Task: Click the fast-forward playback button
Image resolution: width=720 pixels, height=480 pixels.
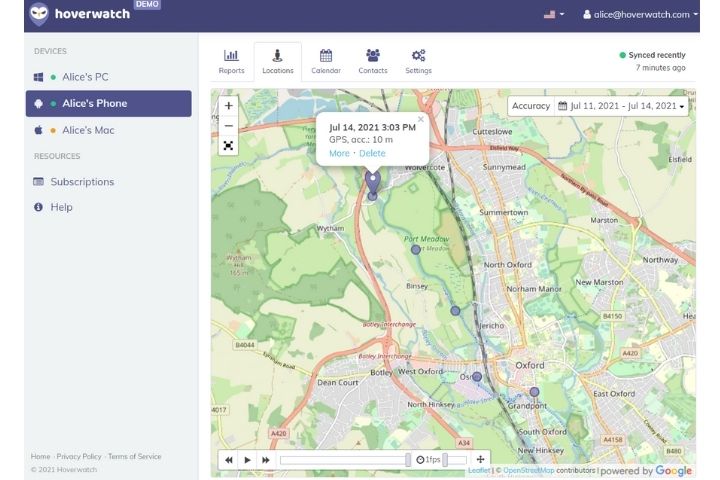Action: [266, 460]
